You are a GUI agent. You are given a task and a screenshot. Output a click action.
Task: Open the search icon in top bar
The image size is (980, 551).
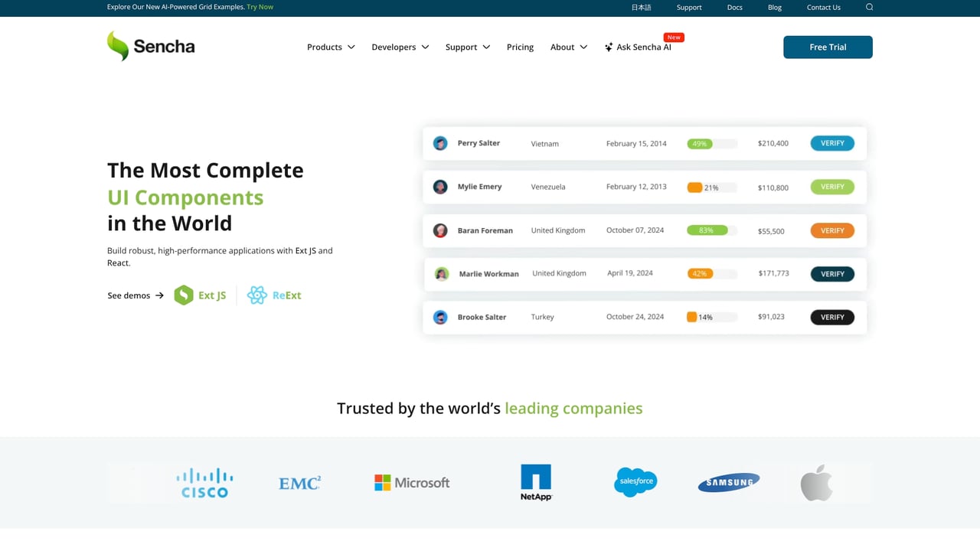tap(869, 7)
